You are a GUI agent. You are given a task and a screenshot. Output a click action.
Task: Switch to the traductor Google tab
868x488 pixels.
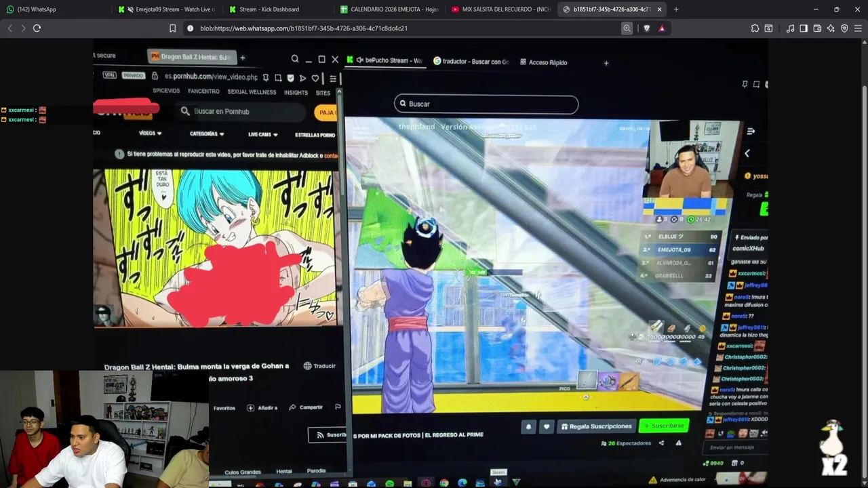click(x=471, y=62)
